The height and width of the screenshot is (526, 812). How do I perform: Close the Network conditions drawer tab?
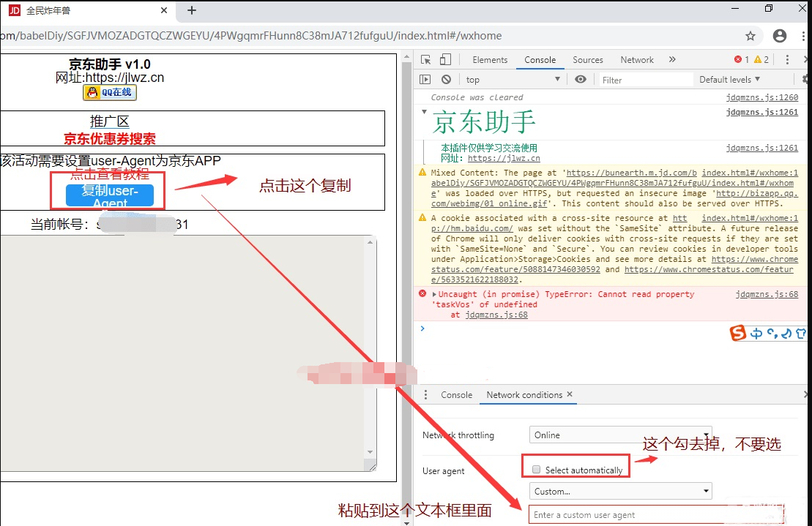[x=570, y=394]
